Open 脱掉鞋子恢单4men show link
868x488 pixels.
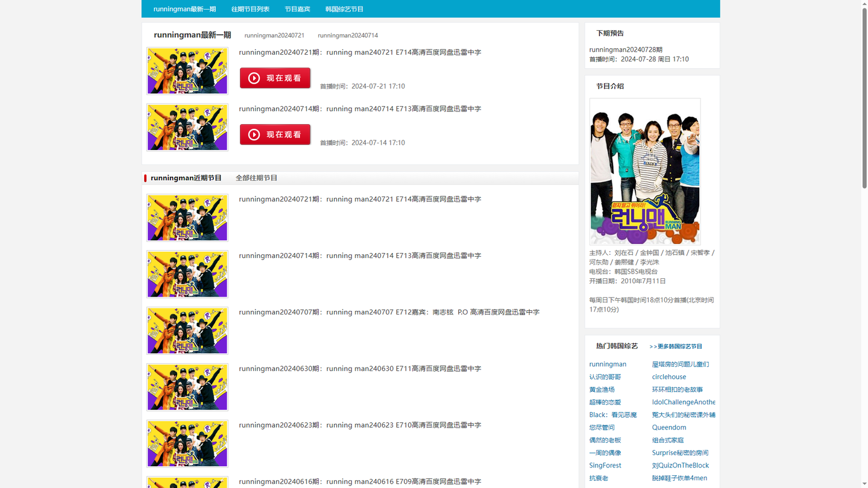point(679,478)
